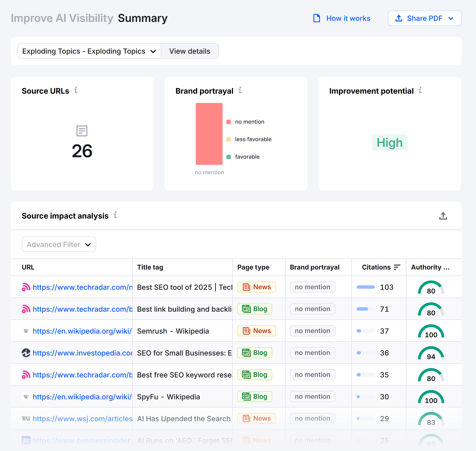Click the Authority column header
476x451 pixels.
click(x=430, y=267)
